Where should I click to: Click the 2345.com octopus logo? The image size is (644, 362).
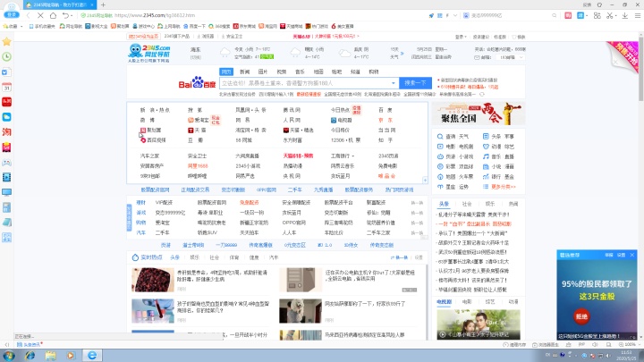149,54
